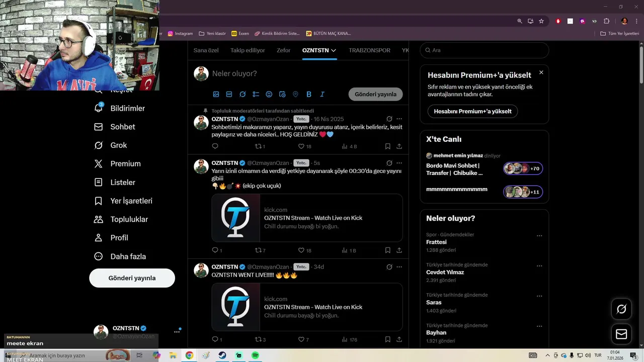The height and width of the screenshot is (362, 644).
Task: Open Yer İşaretleri in the sidebar
Action: pyautogui.click(x=123, y=201)
